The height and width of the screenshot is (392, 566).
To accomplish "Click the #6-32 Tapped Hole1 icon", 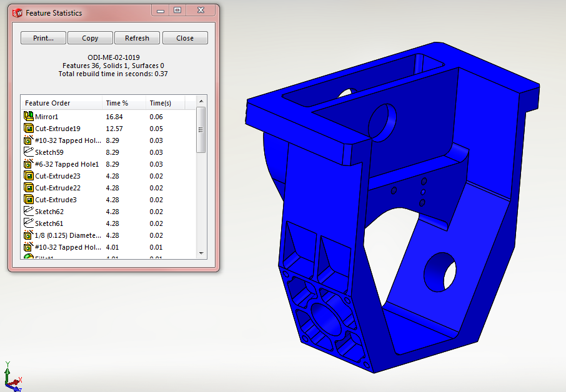I will pos(29,164).
